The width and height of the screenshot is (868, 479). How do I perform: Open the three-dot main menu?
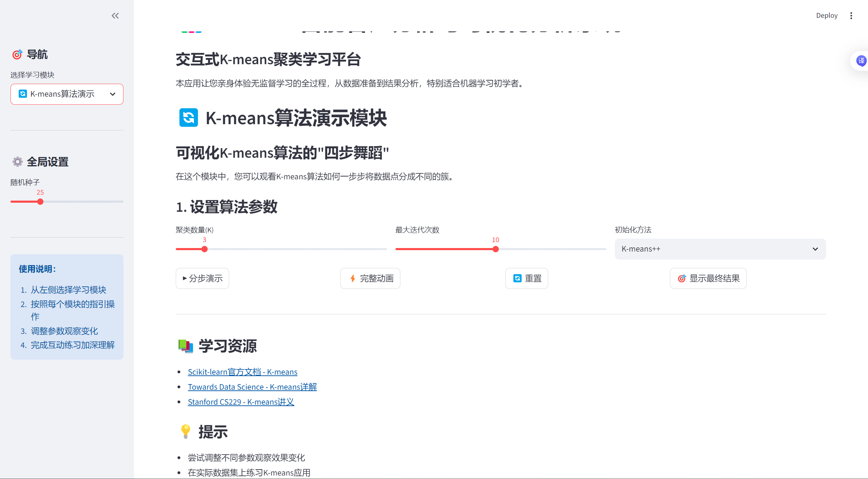pyautogui.click(x=851, y=16)
